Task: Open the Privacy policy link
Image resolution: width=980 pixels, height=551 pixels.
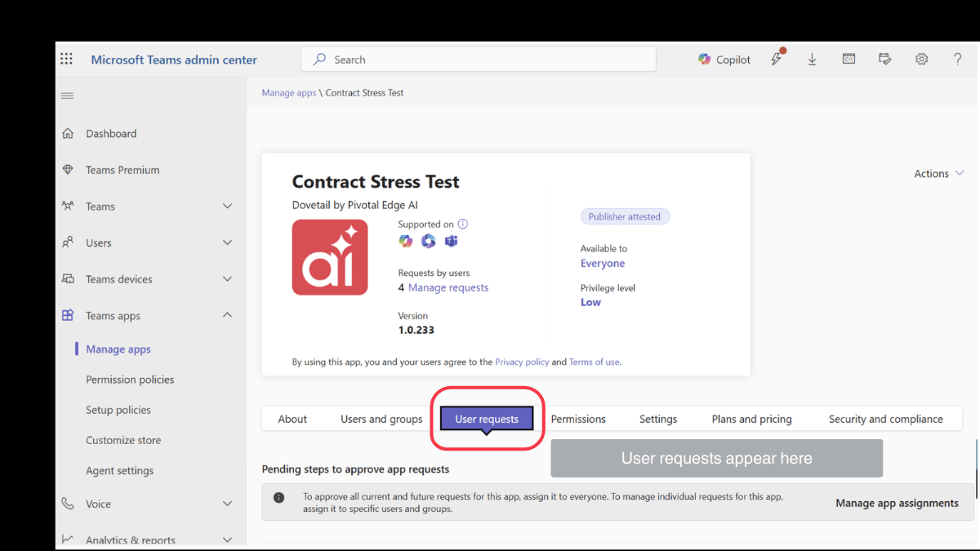Action: coord(522,362)
